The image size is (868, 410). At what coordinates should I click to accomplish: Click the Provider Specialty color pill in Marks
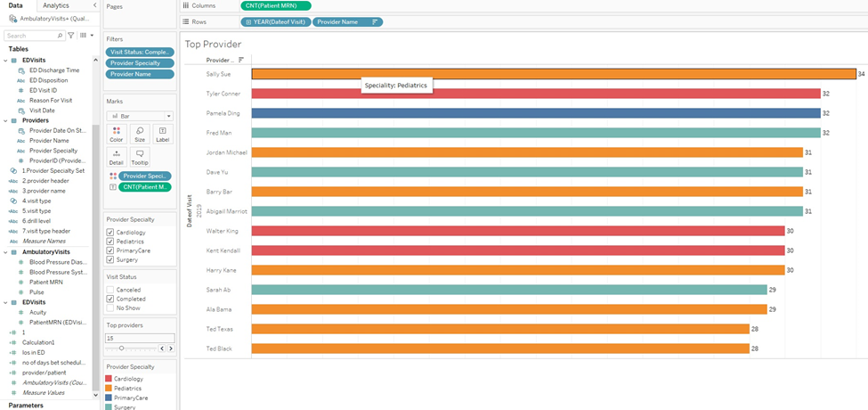click(145, 176)
